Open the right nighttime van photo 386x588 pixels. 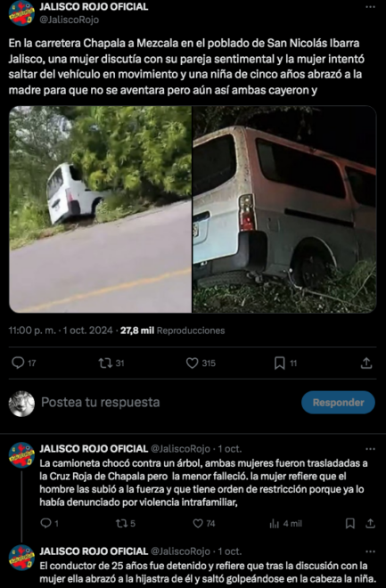[x=284, y=209]
